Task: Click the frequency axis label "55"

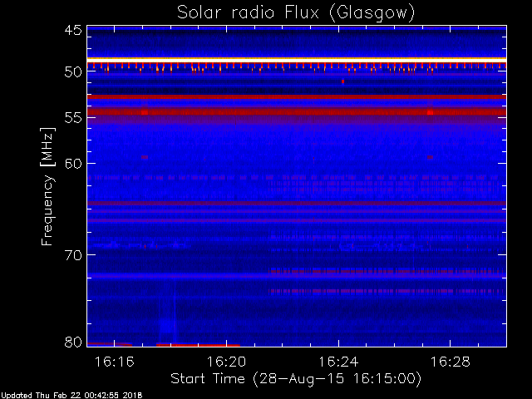Action: click(x=73, y=118)
